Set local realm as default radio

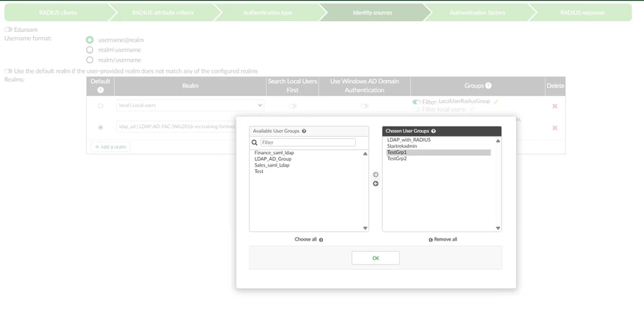(100, 106)
